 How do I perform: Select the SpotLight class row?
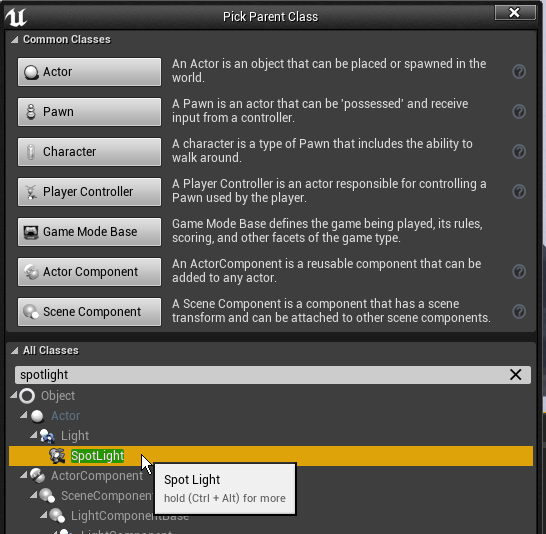(x=271, y=456)
